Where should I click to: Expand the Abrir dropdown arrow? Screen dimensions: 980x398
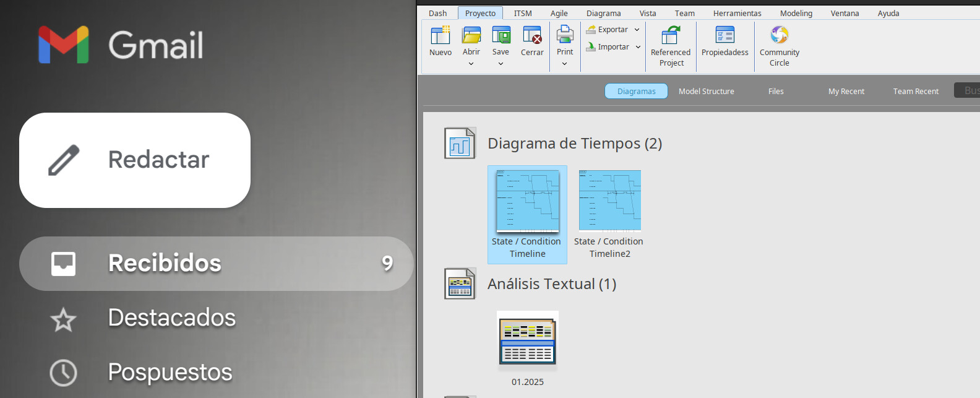click(x=471, y=63)
